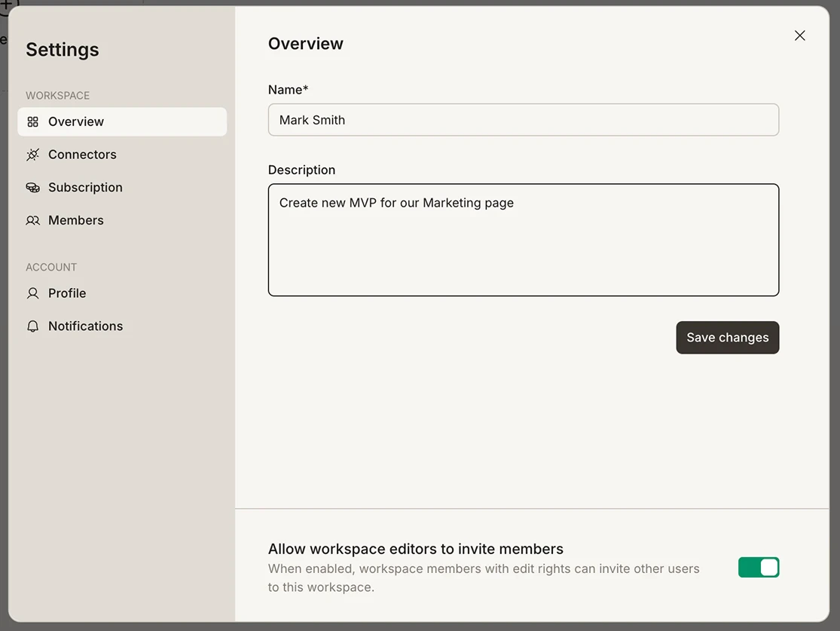Screen dimensions: 840x631
Task: Select the Members people icon
Action: click(32, 220)
